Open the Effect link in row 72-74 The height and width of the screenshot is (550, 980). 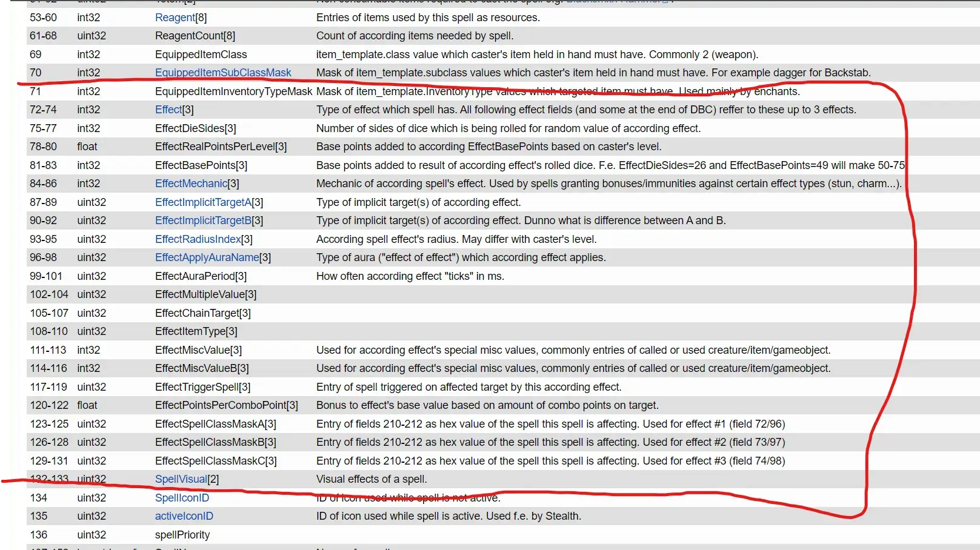[x=168, y=110]
